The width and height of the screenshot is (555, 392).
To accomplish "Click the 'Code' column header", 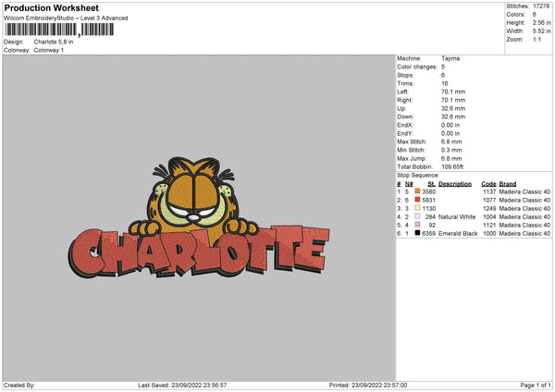I will point(488,184).
